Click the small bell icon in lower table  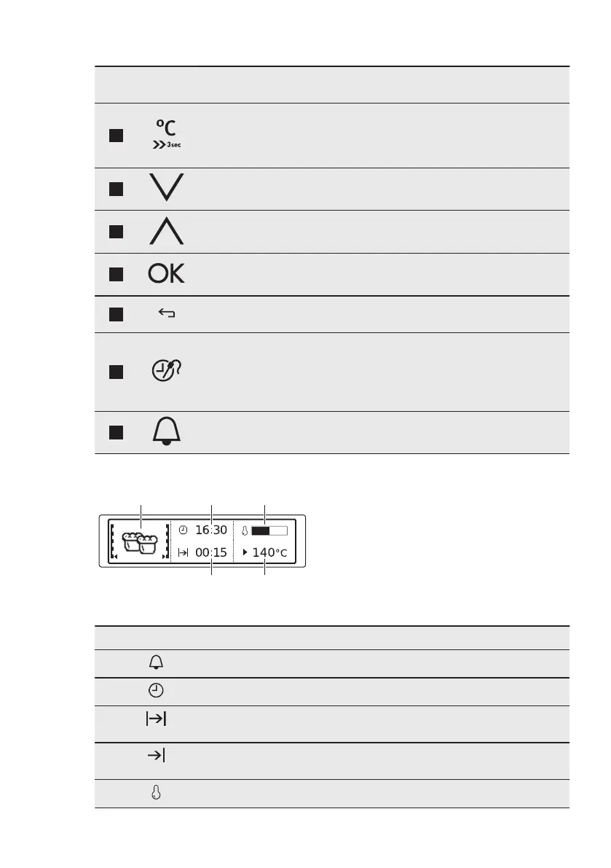click(157, 662)
